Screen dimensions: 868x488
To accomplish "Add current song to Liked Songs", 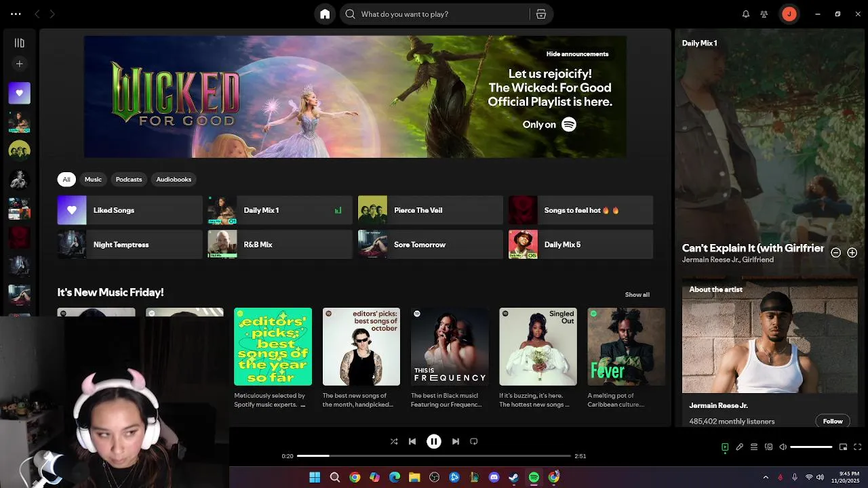I will (852, 252).
